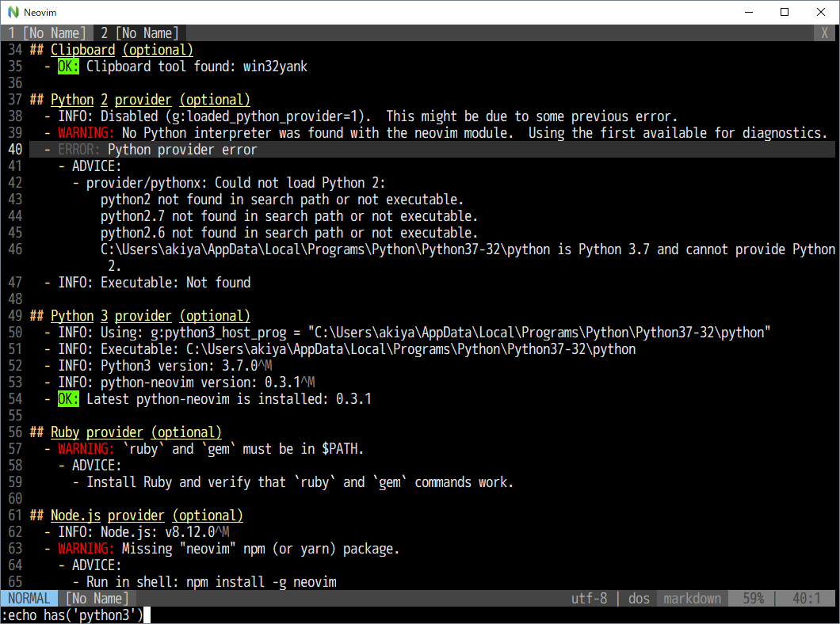Click Ruby provider heading
This screenshot has height=624, width=840.
pos(136,432)
